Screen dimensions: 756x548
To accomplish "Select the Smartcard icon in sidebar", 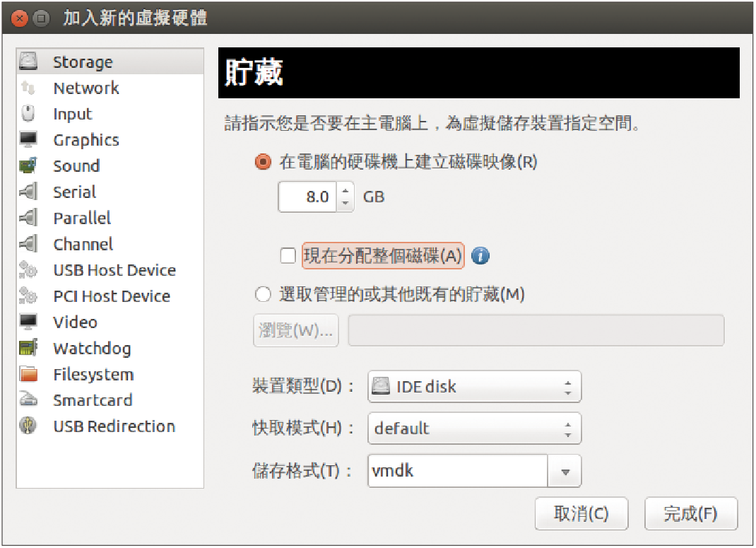I will [28, 400].
